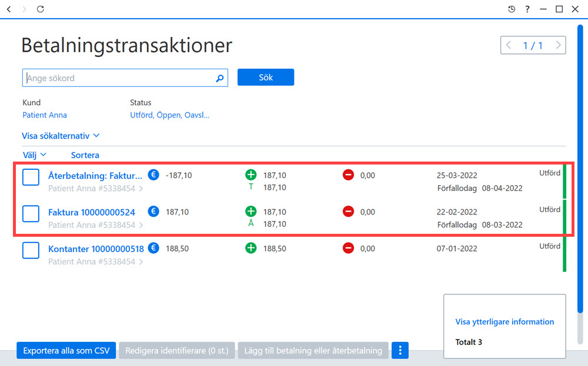This screenshot has width=588, height=366.
Task: Click euro icon beside Faktura 10000000524
Action: [153, 211]
